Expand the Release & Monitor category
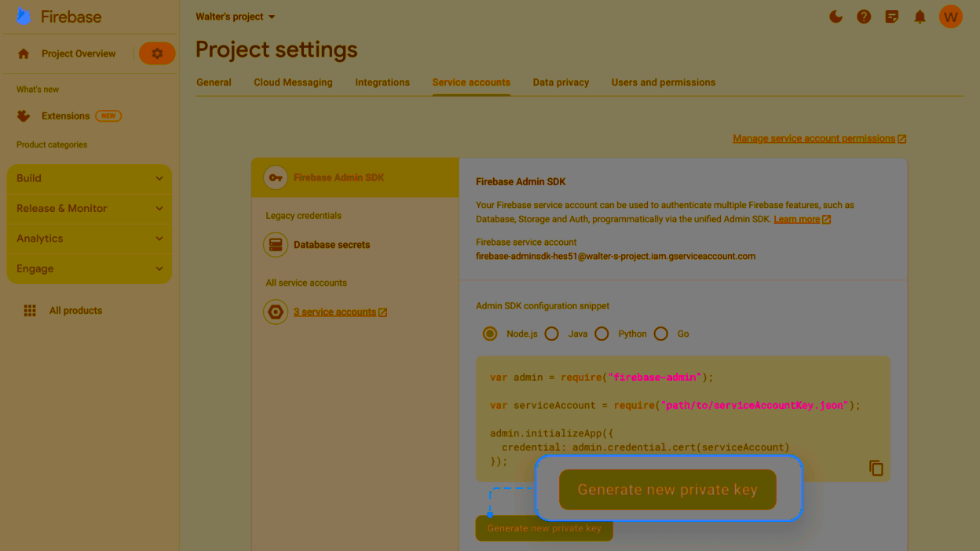 tap(90, 208)
